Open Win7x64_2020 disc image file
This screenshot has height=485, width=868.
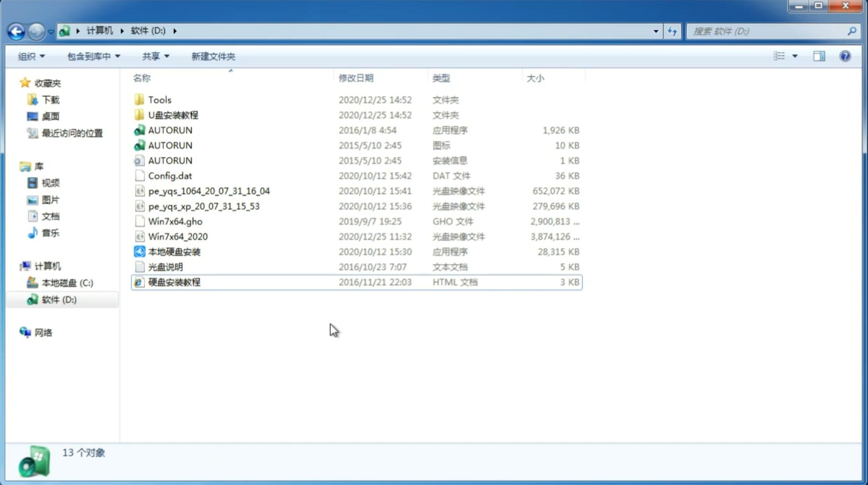177,237
